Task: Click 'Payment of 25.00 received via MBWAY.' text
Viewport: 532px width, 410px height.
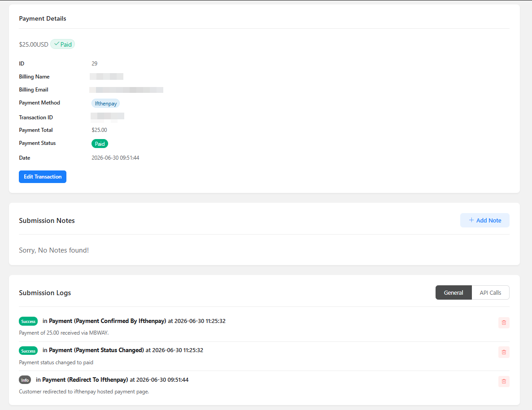Action: pyautogui.click(x=64, y=333)
